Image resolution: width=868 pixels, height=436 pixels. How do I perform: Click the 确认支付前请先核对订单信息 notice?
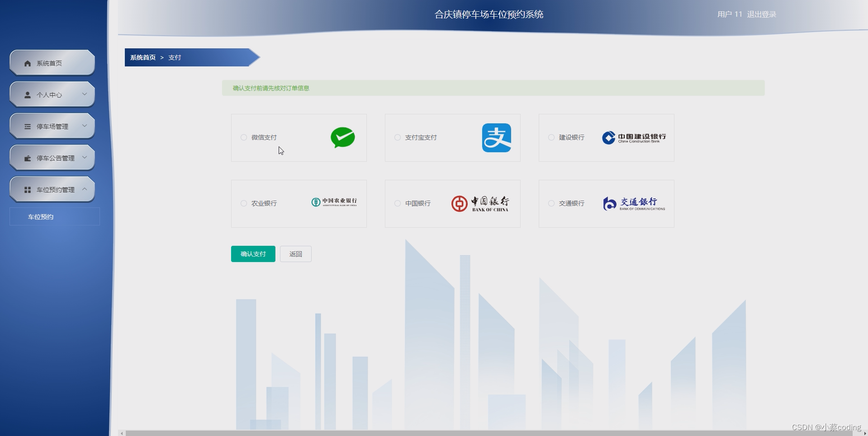pyautogui.click(x=493, y=88)
